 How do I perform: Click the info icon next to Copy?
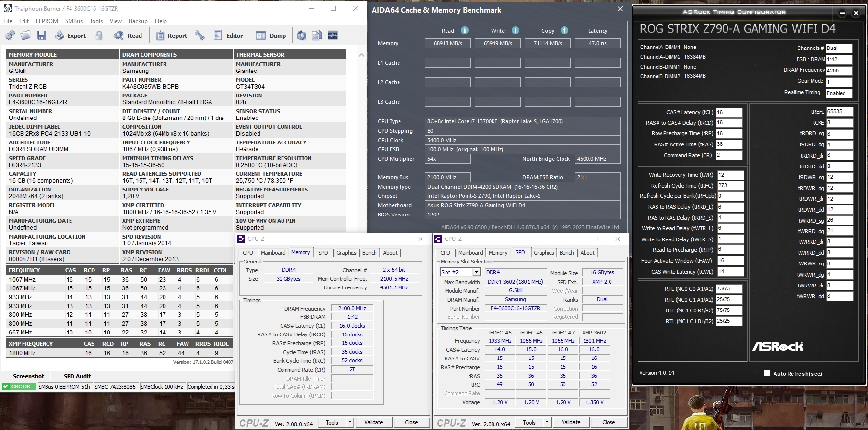pyautogui.click(x=564, y=30)
